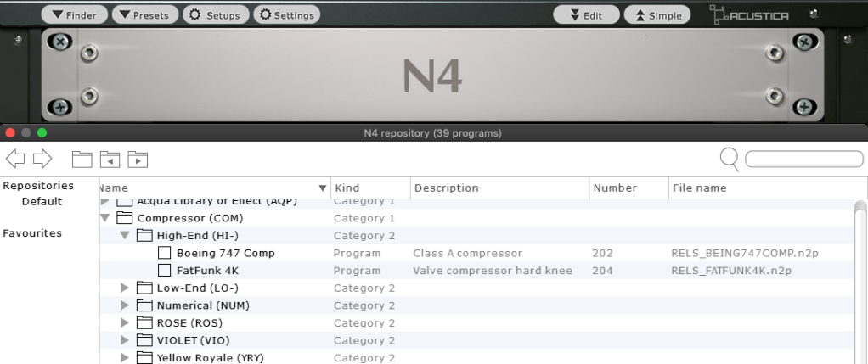Open the Presets dropdown button
Screen dimensions: 868x364
(145, 15)
